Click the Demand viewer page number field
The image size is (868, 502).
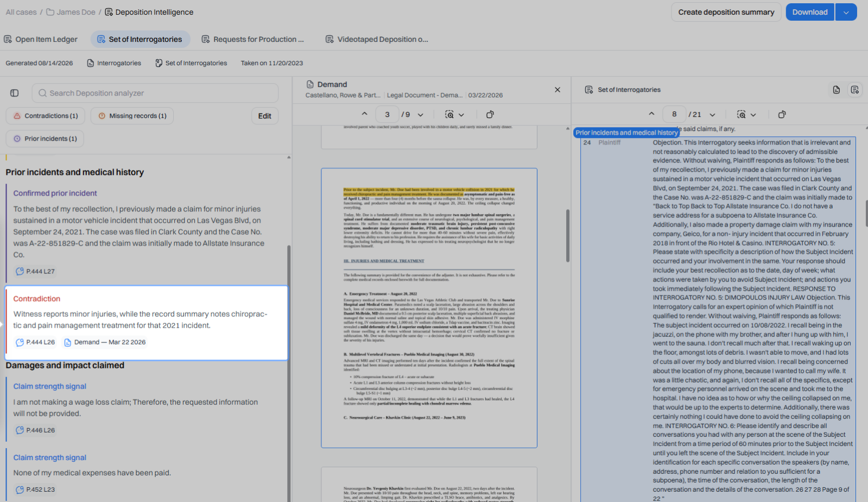(x=387, y=115)
